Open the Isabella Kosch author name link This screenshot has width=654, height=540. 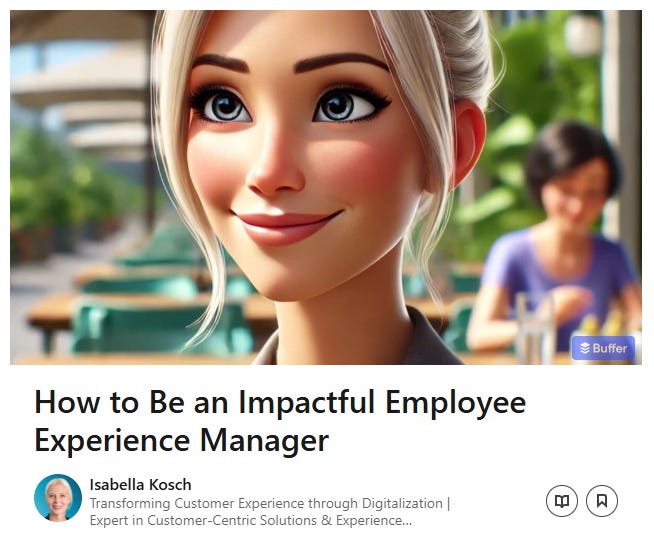(x=141, y=485)
